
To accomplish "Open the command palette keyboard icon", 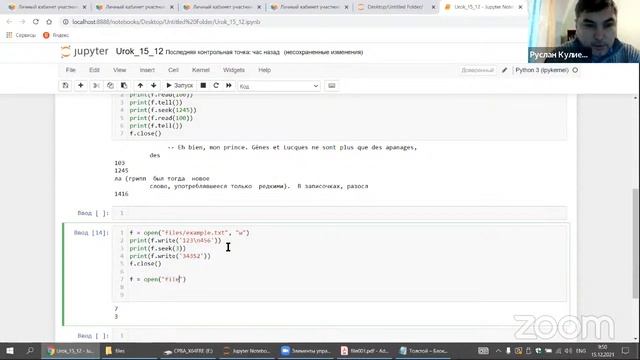I will [332, 86].
